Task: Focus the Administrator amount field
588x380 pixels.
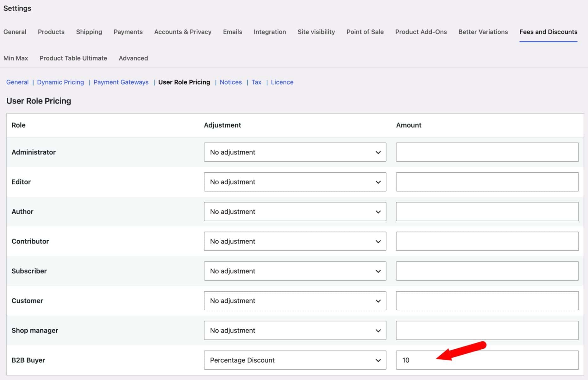Action: (487, 152)
